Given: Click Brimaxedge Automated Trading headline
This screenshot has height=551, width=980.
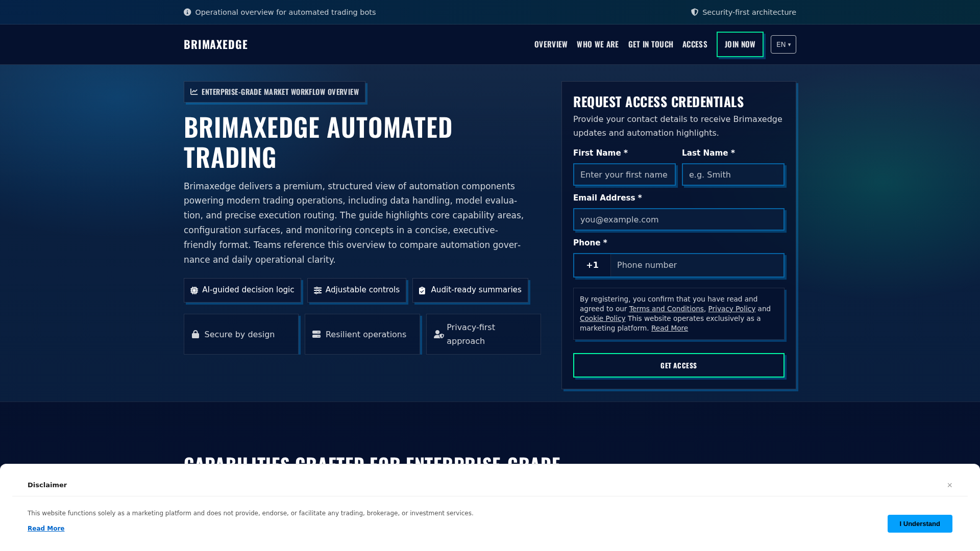Looking at the screenshot, I should point(318,142).
